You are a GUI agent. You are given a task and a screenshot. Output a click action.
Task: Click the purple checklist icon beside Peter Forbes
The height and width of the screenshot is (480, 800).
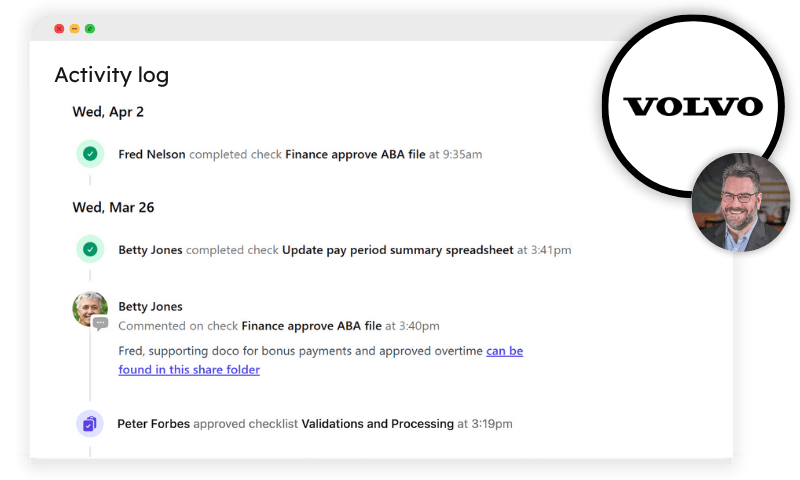pos(90,424)
